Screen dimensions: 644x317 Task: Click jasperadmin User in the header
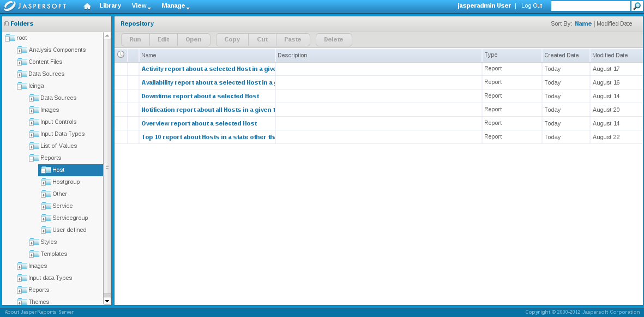click(485, 6)
